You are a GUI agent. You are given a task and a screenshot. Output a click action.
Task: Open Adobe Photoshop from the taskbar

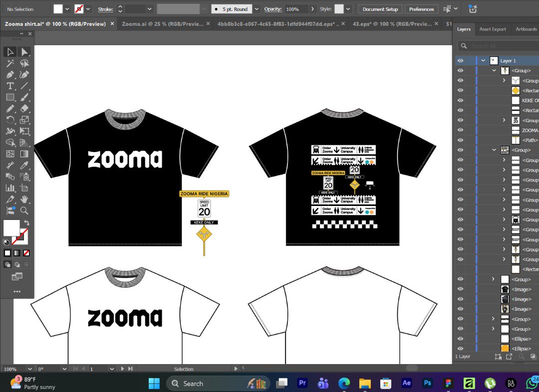point(427,383)
